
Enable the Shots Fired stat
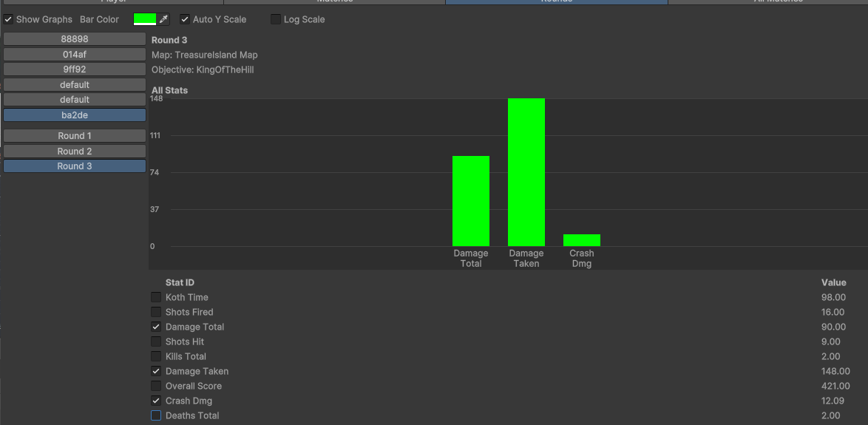pyautogui.click(x=156, y=312)
